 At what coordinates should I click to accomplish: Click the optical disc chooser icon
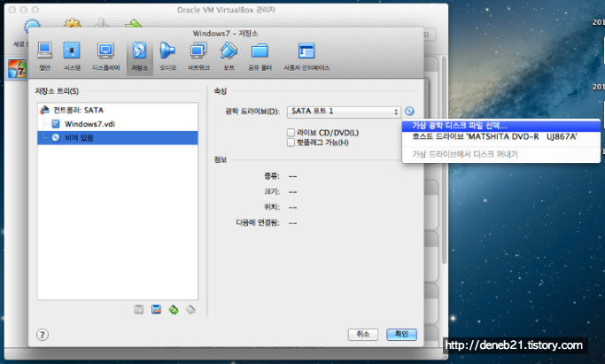coord(409,111)
